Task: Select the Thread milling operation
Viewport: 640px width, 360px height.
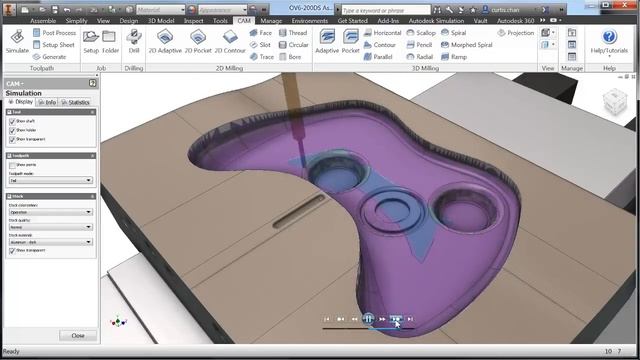Action: coord(293,33)
